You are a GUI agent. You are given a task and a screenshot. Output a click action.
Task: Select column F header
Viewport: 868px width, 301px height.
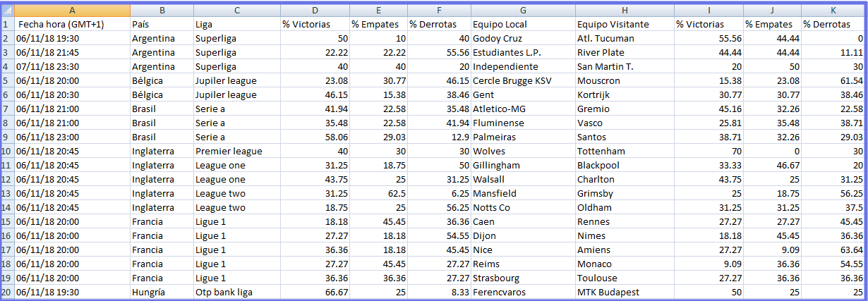(440, 11)
